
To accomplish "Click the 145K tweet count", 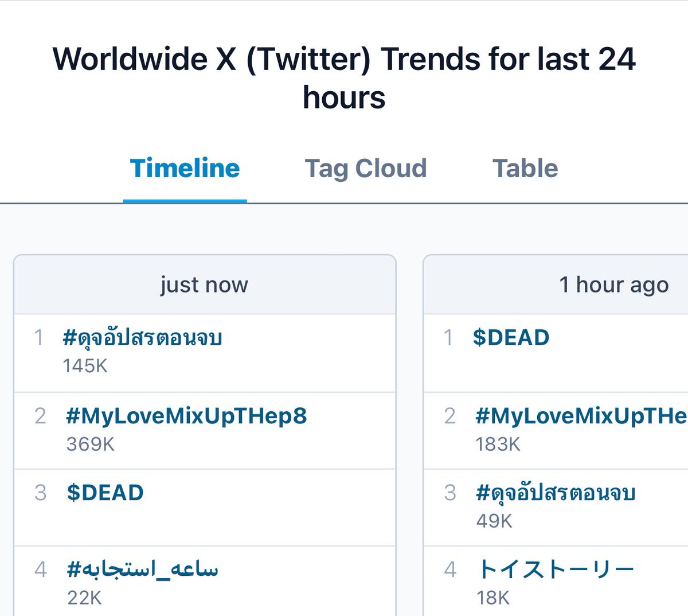I will [x=85, y=366].
